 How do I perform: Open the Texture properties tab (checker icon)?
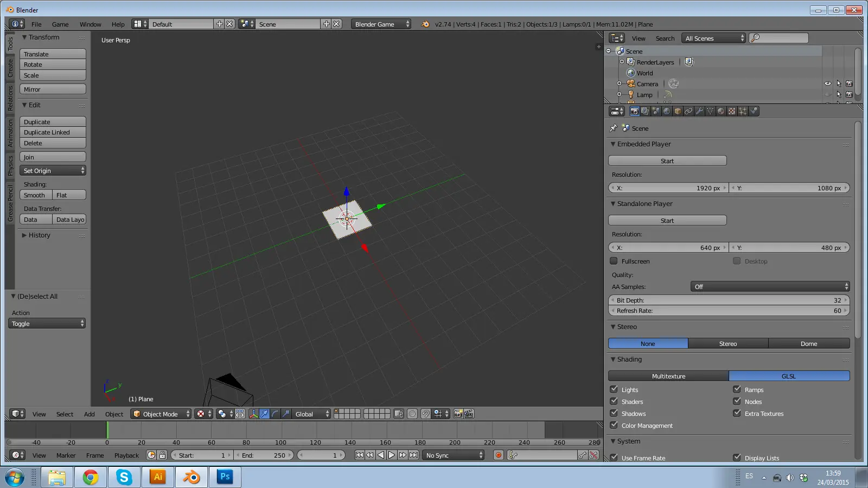[732, 111]
